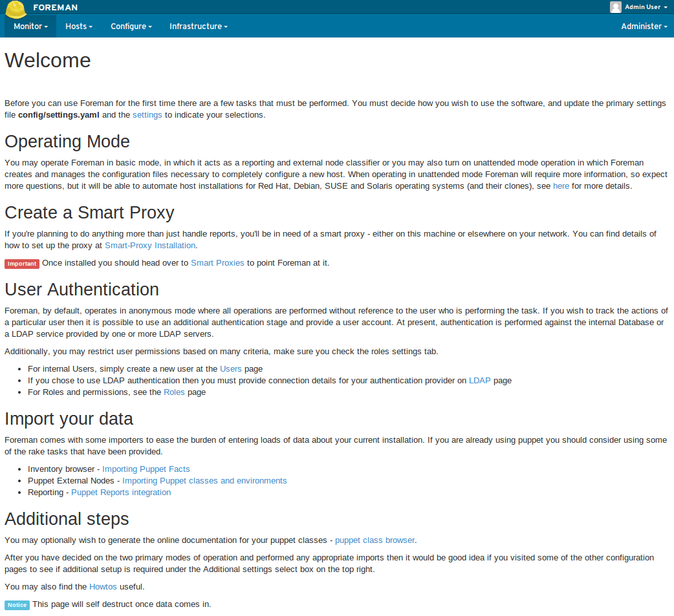This screenshot has height=616, width=674.
Task: Open the Monitor menu
Action: click(x=30, y=27)
